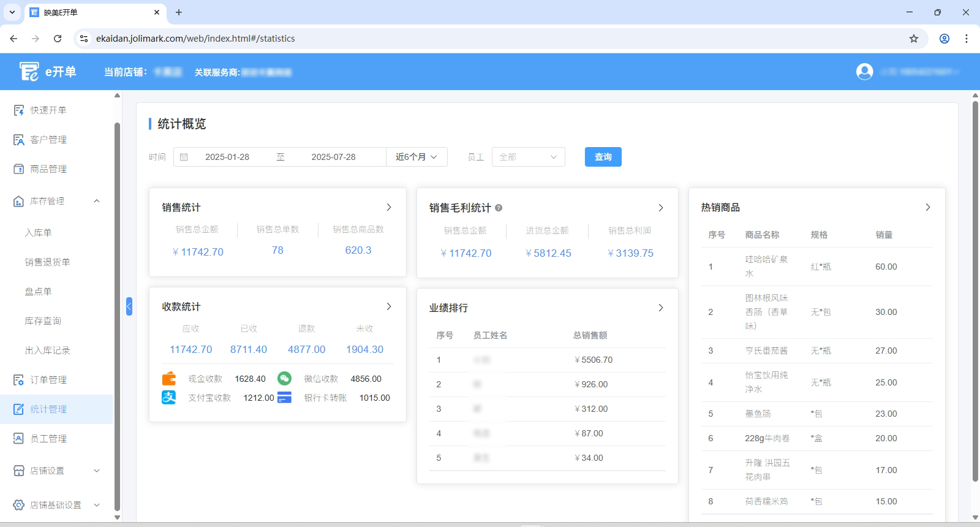This screenshot has width=980, height=527.
Task: Go to 订单管理 in the sidebar
Action: (x=48, y=380)
